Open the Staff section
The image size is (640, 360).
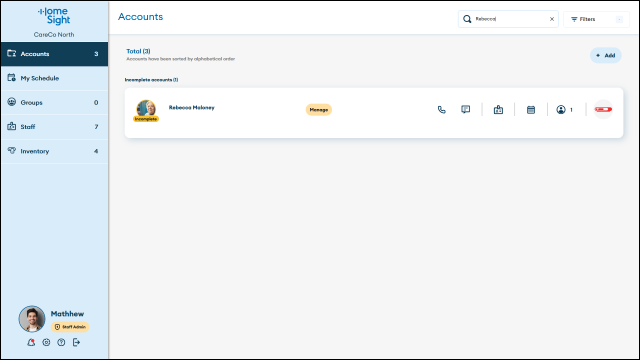pyautogui.click(x=54, y=127)
